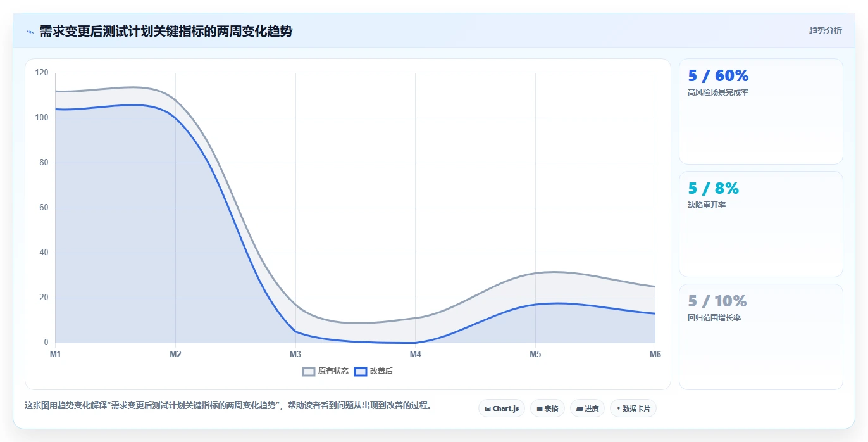Click the 120 y-axis label

click(42, 73)
